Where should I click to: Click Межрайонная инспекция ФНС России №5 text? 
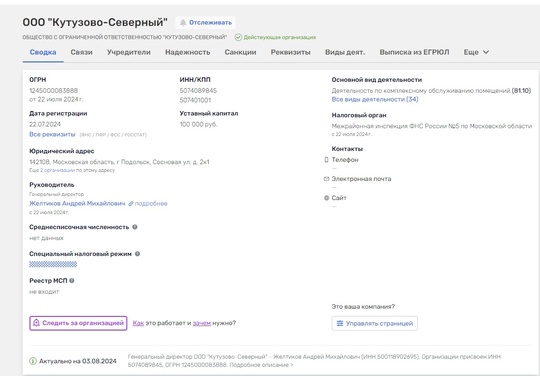click(432, 126)
